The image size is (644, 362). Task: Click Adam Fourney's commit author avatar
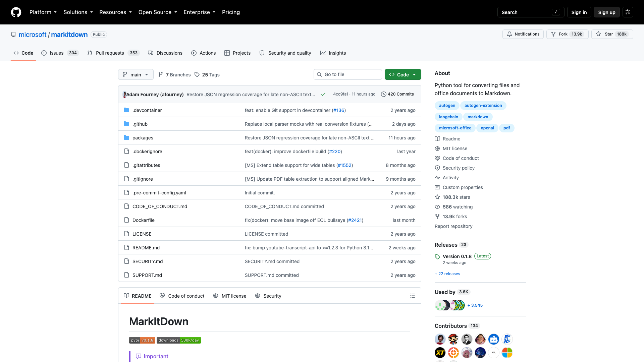coord(124,95)
